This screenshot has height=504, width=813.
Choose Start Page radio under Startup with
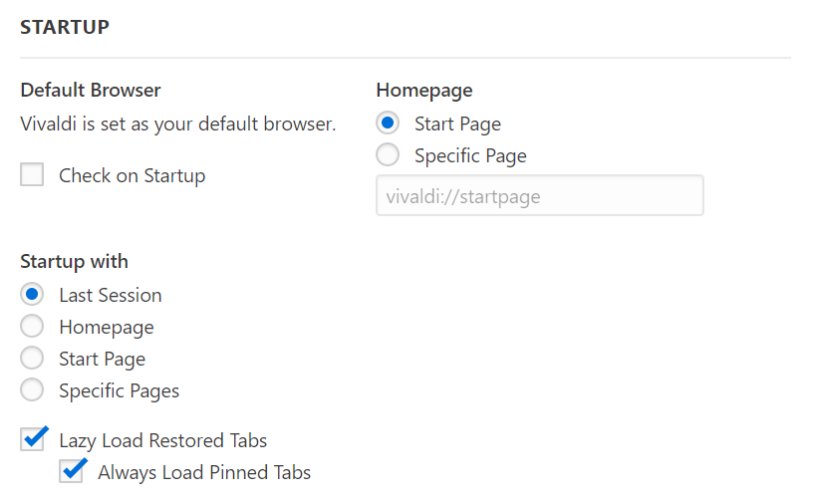[32, 358]
